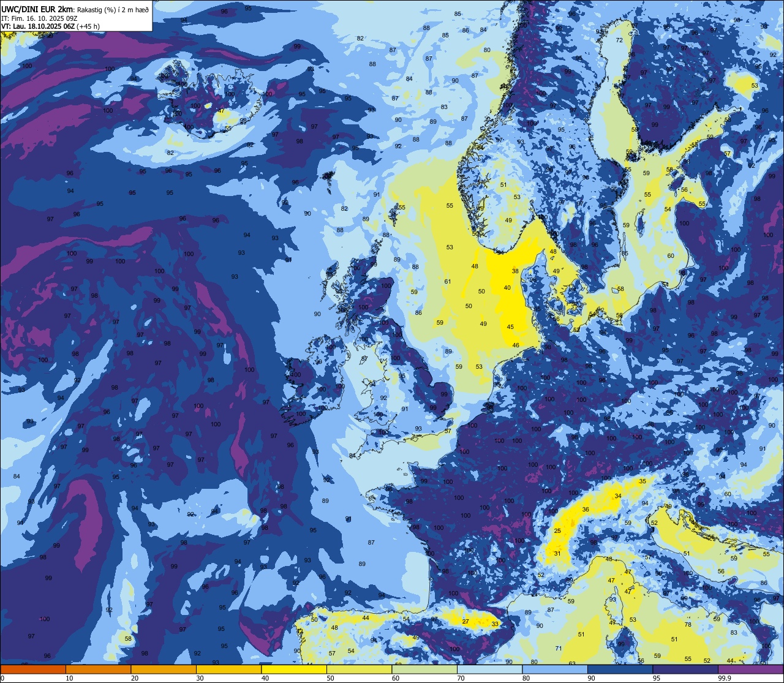The width and height of the screenshot is (784, 683).
Task: Click the 30–40% golden legend swatch
Action: pos(228,670)
